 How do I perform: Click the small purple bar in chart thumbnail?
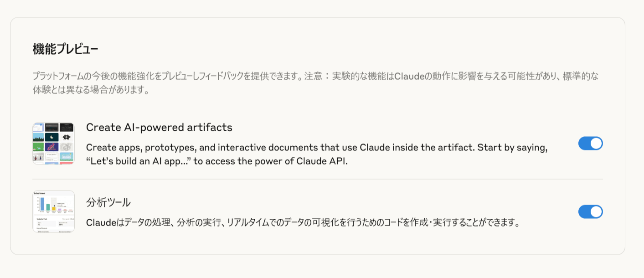59,210
